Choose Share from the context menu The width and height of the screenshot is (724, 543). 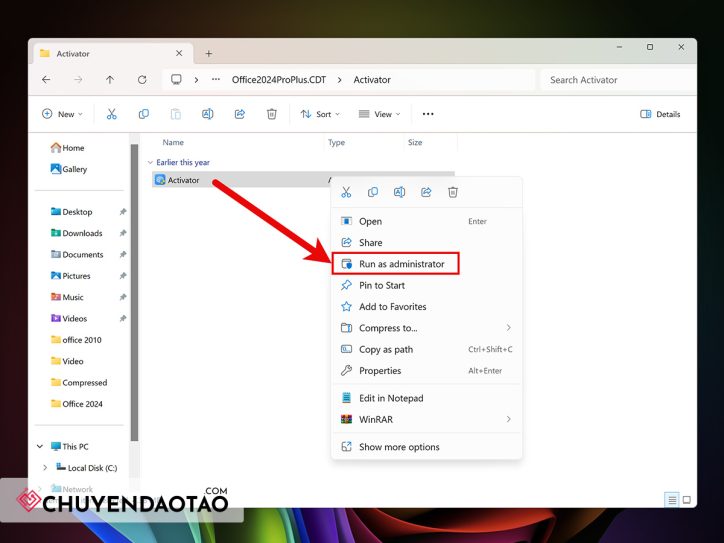tap(427, 242)
